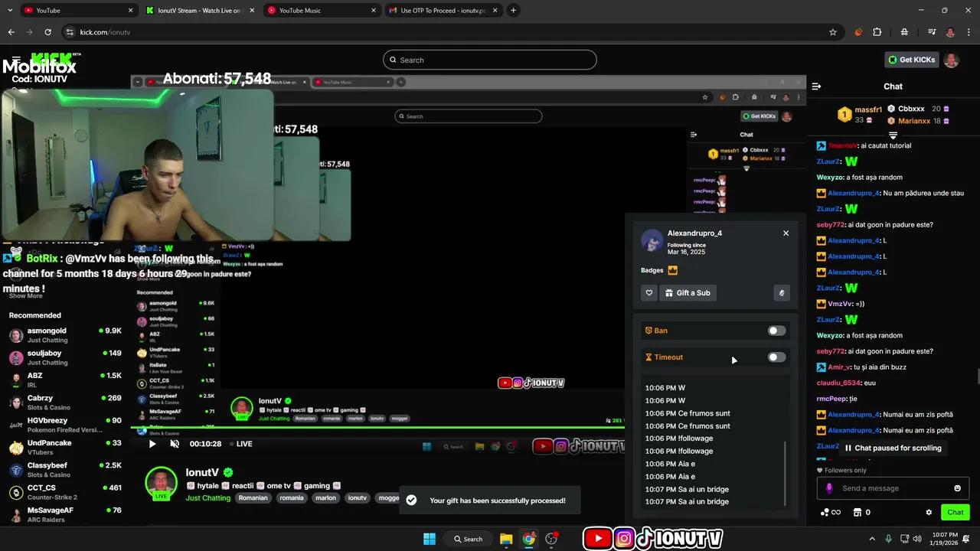The image size is (980, 551).
Task: Open the profile avatar menu next to Get KICKs
Action: coord(952,60)
